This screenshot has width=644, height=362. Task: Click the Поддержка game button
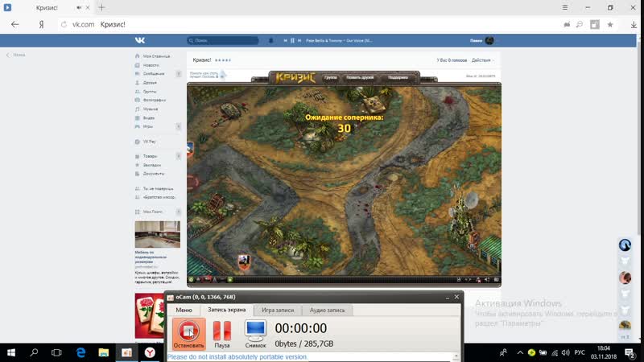pyautogui.click(x=398, y=77)
